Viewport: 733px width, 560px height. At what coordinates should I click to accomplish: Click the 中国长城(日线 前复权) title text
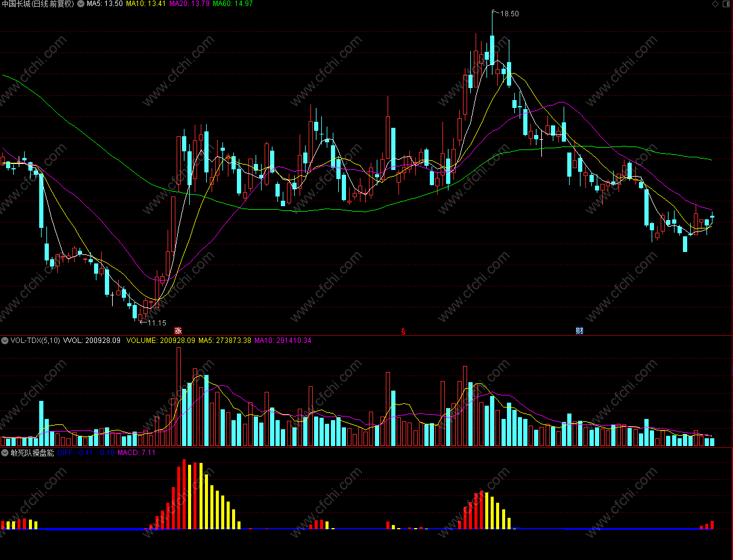click(x=39, y=4)
